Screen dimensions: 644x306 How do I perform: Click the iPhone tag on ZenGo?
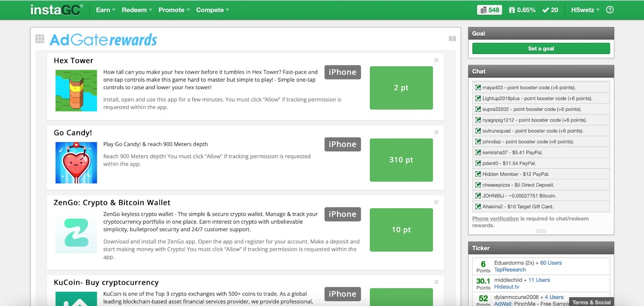tap(343, 214)
